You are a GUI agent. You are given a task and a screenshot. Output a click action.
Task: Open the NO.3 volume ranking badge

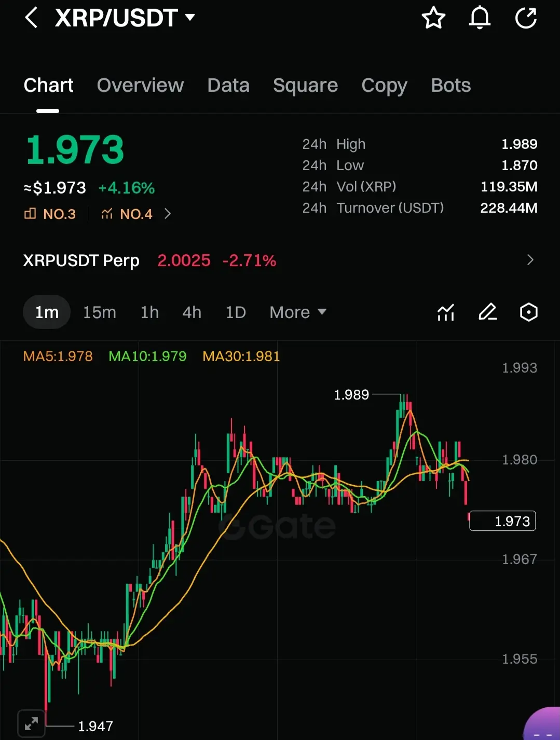(x=50, y=214)
